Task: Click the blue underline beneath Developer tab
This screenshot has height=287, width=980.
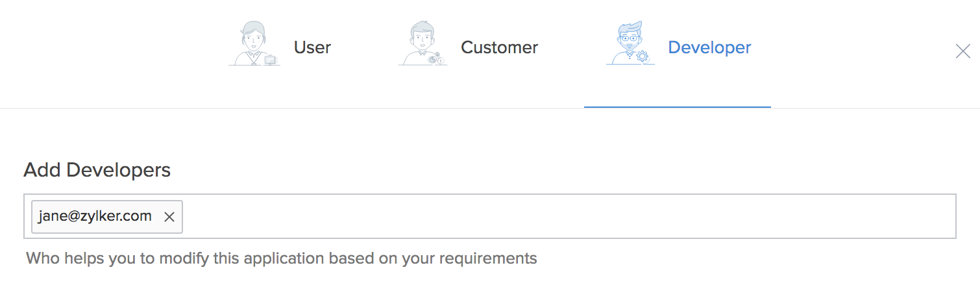Action: click(x=677, y=106)
